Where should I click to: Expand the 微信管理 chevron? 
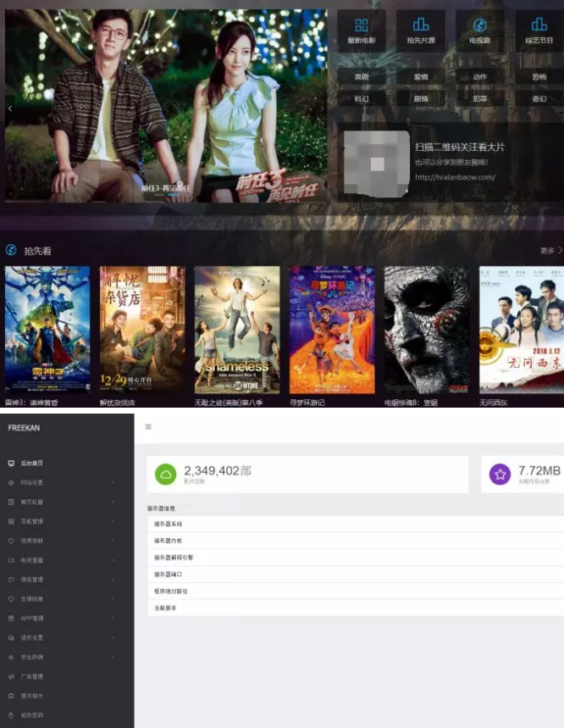tap(113, 580)
